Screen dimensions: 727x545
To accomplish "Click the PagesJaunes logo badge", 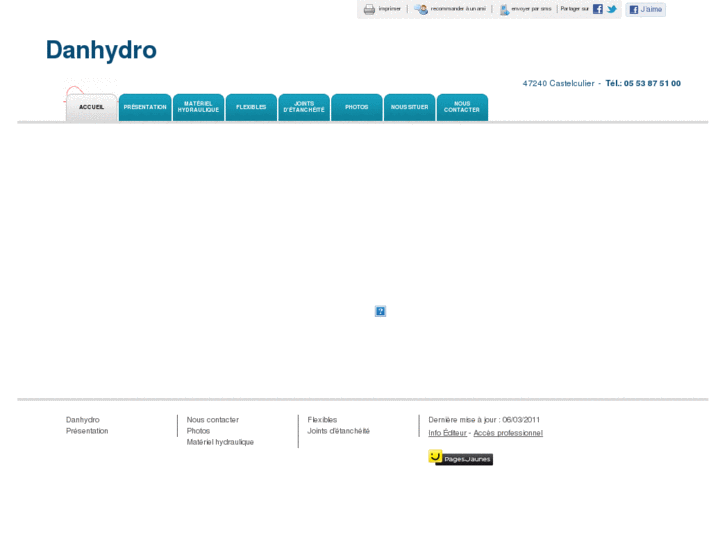I will point(460,458).
